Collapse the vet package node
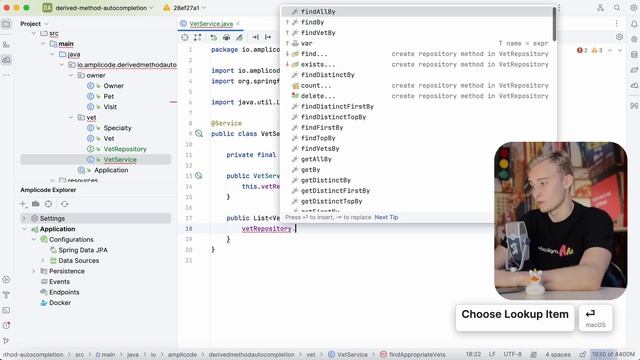The image size is (640, 360). click(71, 118)
